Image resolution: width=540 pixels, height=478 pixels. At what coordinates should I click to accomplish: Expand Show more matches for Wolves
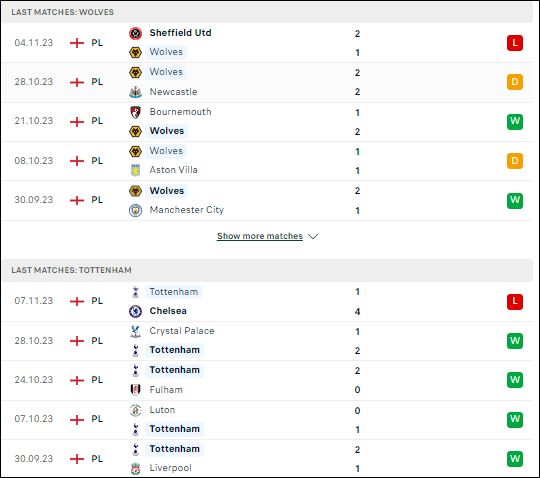[260, 236]
